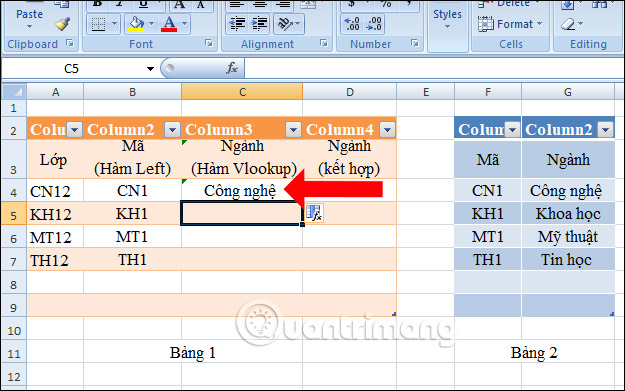Select cell "Lớp"
This screenshot has height=391, width=625.
click(x=55, y=159)
